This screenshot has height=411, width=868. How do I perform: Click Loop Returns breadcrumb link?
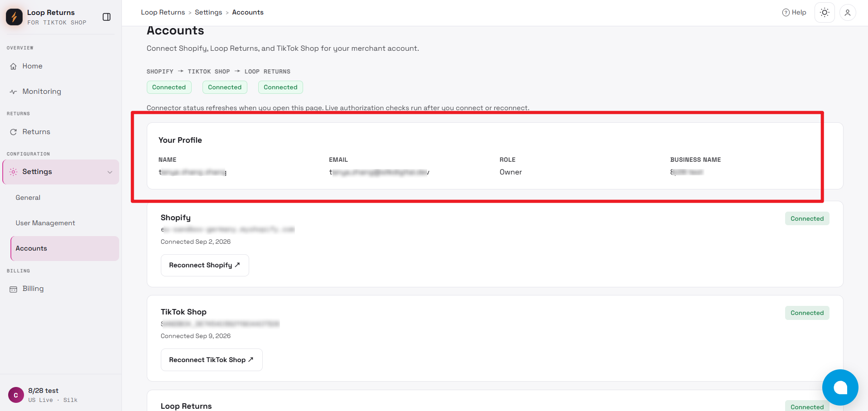pyautogui.click(x=163, y=12)
